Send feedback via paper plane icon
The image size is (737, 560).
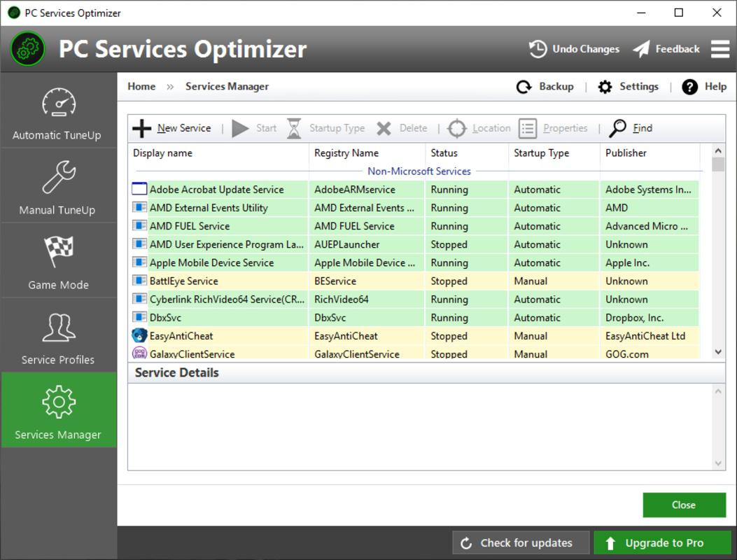coord(641,49)
